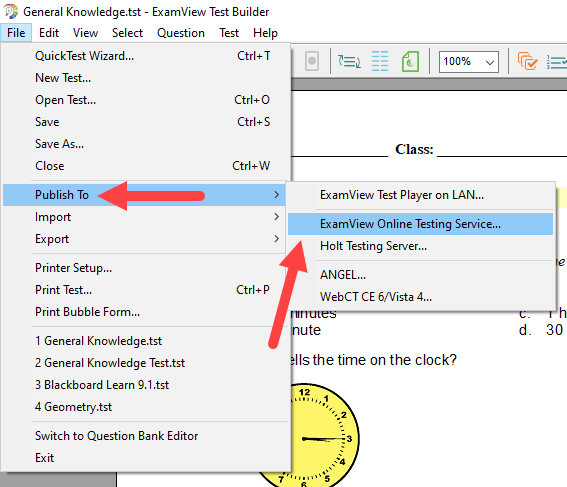Expand the Export submenu arrow
Image resolution: width=567 pixels, height=487 pixels.
click(276, 239)
